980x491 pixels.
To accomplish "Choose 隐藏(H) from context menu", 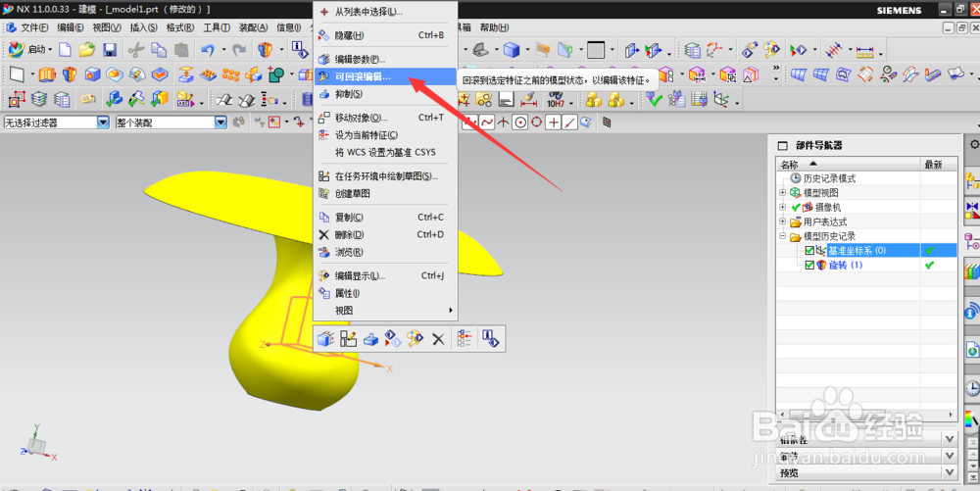I will tap(385, 35).
